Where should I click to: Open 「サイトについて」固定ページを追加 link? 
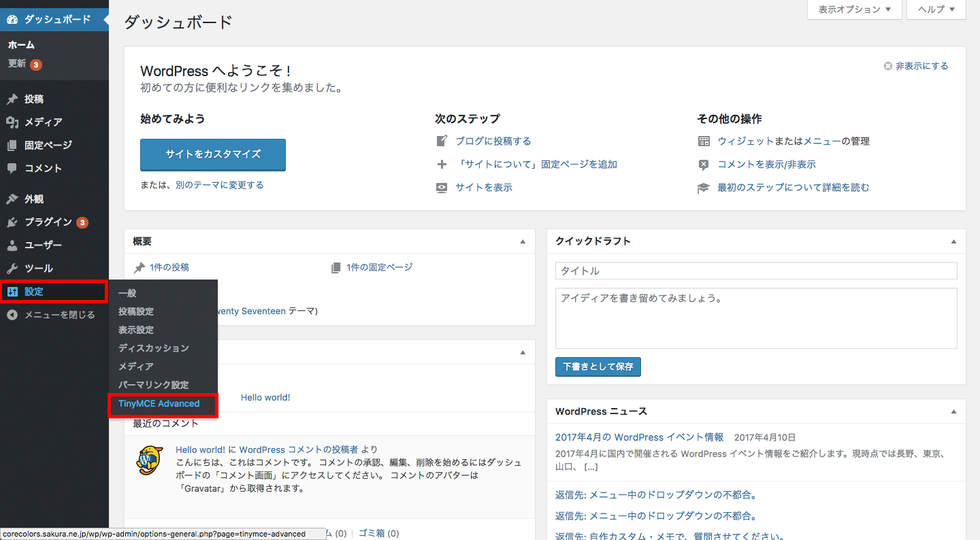pyautogui.click(x=536, y=165)
